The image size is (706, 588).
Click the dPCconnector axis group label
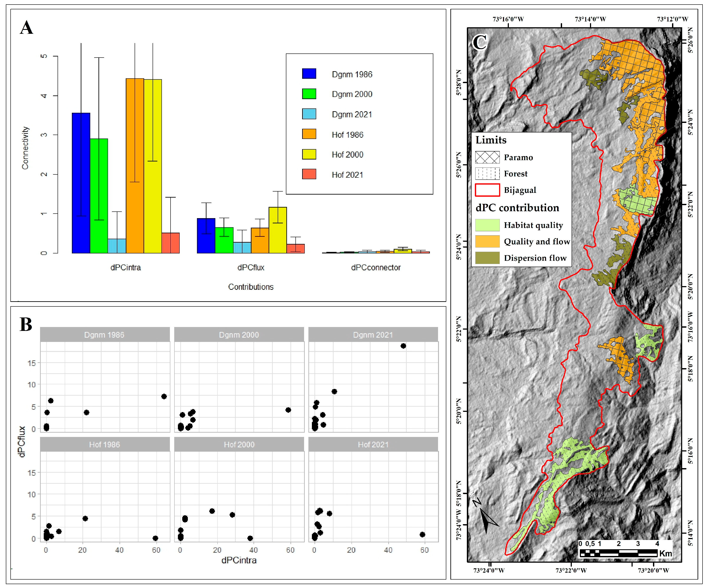click(x=376, y=268)
